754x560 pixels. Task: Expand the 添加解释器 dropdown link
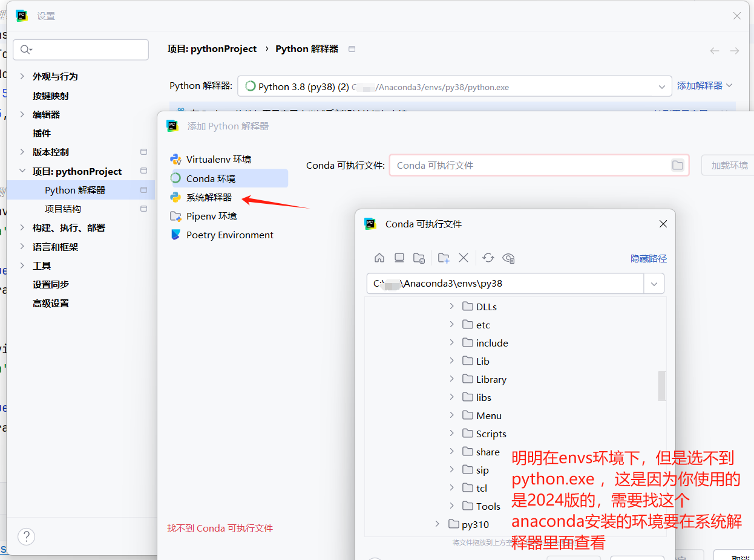pos(704,86)
